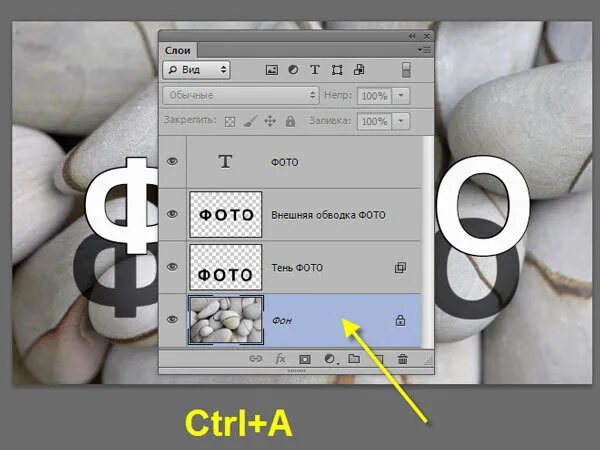
Task: Toggle the layer filtering switch
Action: click(406, 70)
